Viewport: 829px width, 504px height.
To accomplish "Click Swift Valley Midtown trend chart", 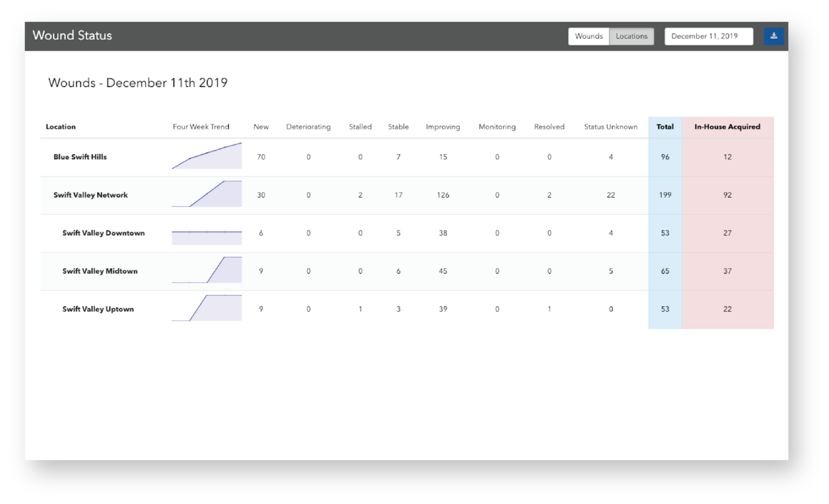I will [x=207, y=270].
